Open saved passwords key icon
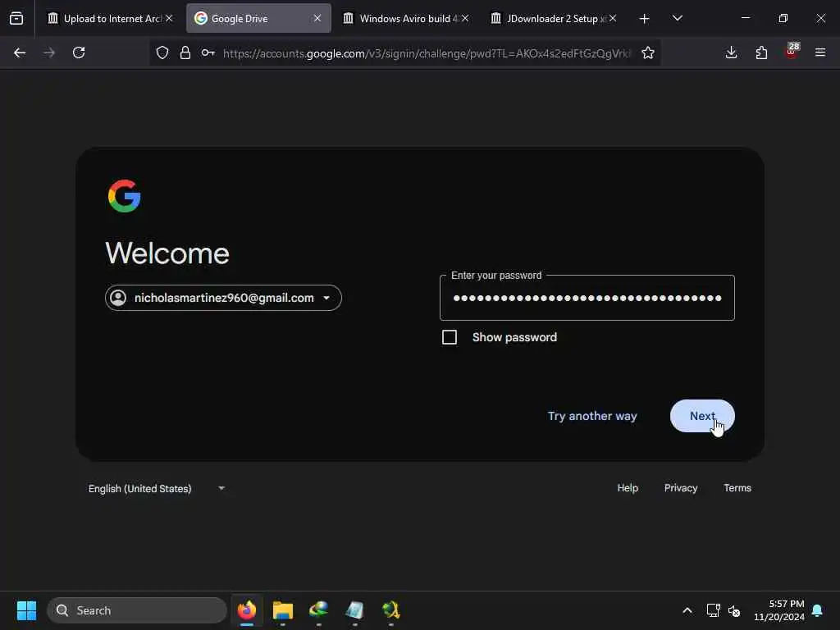The height and width of the screenshot is (630, 840). click(208, 52)
